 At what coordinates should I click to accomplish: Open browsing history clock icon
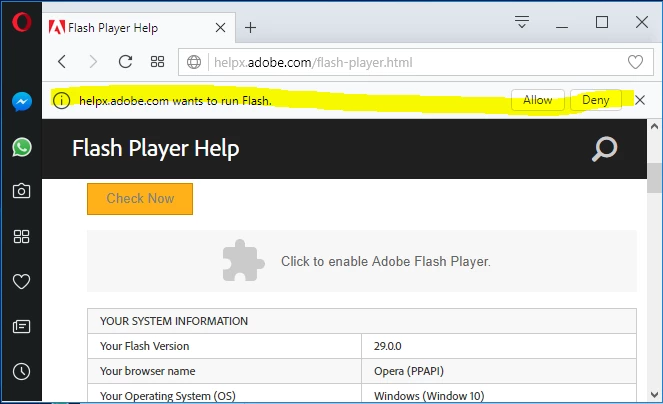tap(21, 371)
